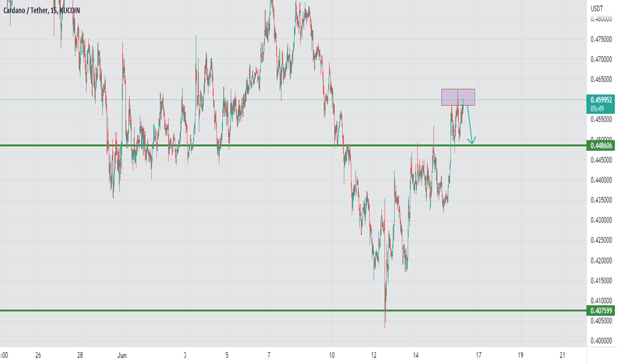Viewport: 617px width, 364px height.
Task: Click the date label 26 on time axis
Action: tap(38, 355)
